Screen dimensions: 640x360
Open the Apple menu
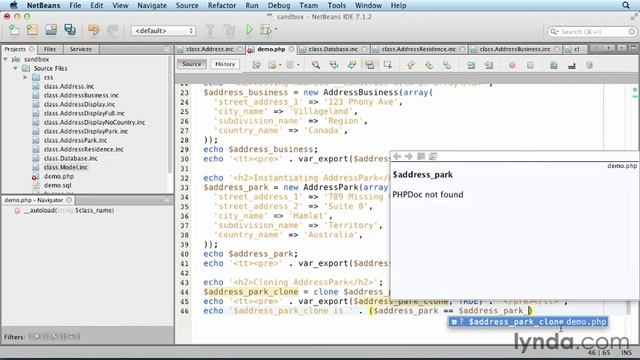(13, 5)
